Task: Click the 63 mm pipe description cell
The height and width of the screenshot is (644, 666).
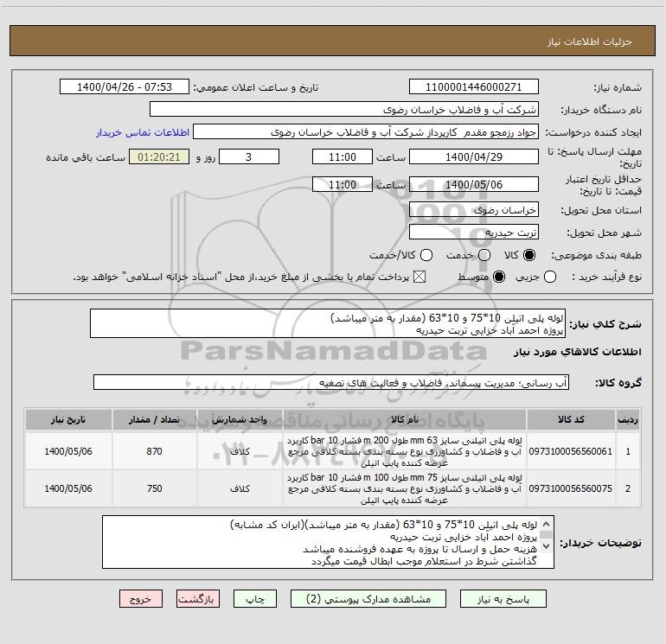Action: [405, 451]
